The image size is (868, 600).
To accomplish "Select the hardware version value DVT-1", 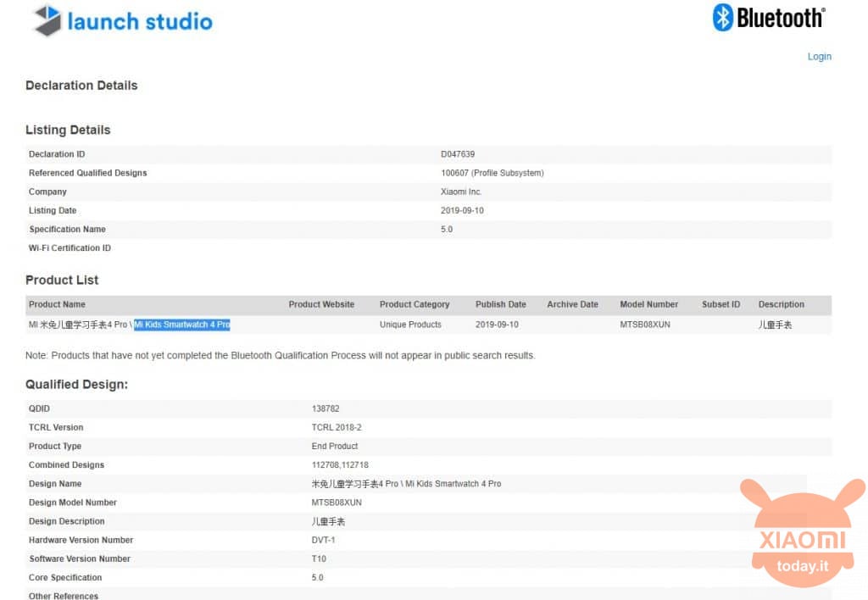I will point(323,540).
